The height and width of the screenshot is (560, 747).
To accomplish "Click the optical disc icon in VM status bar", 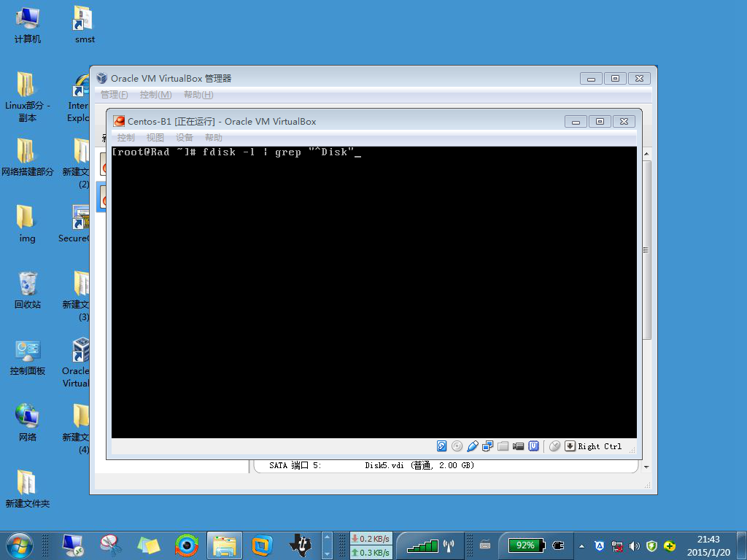I will pos(457,446).
